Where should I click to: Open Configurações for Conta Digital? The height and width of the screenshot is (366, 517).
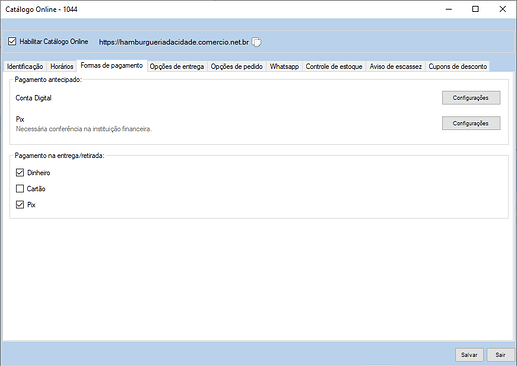[x=471, y=98]
